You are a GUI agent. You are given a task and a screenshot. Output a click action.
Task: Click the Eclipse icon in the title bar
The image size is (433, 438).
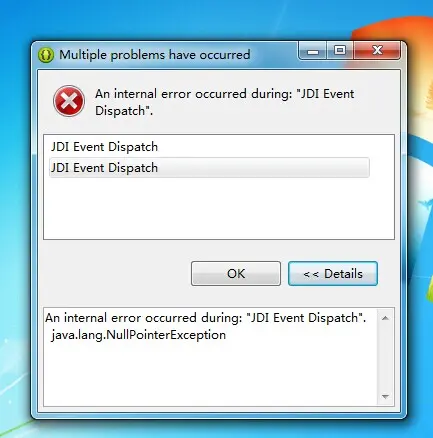[x=46, y=55]
